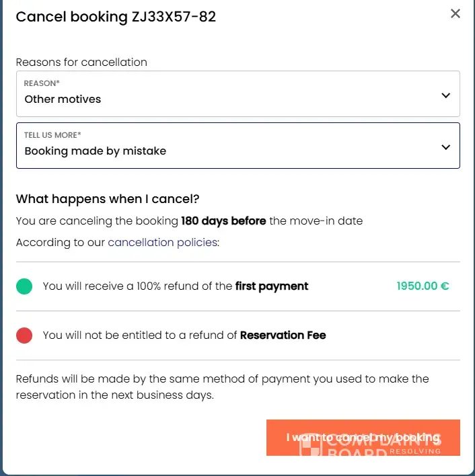The height and width of the screenshot is (476, 475).
Task: Click the 'Reasons for cancellation' label
Action: tap(81, 63)
